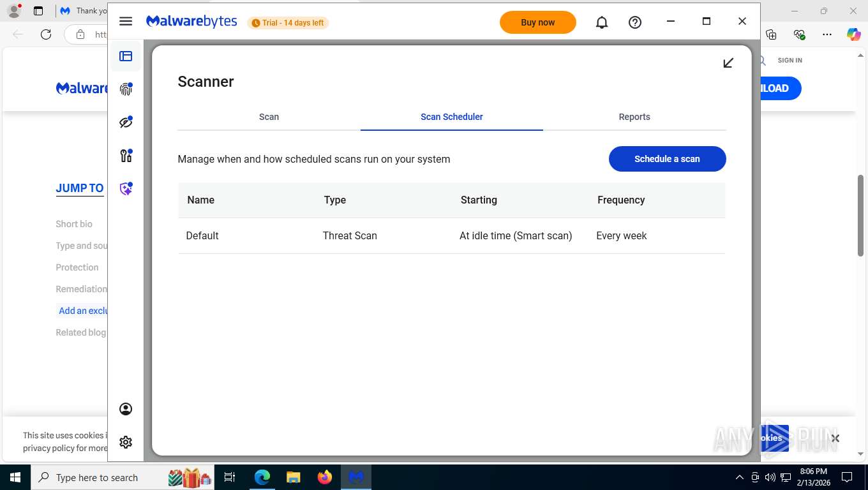
Task: Collapse Scanner panel with the diagonal arrow icon
Action: (728, 63)
